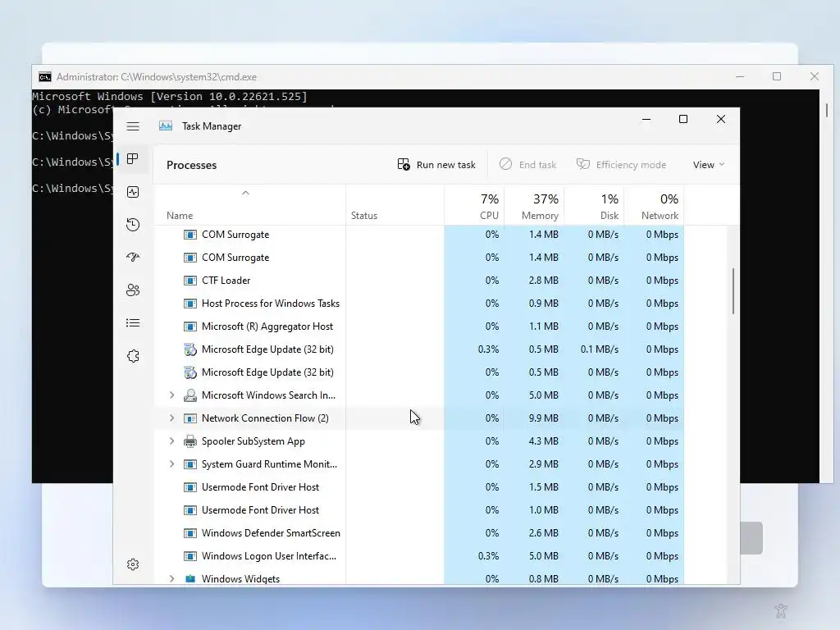Open the Performance sidebar icon
The width and height of the screenshot is (840, 630).
tap(133, 192)
